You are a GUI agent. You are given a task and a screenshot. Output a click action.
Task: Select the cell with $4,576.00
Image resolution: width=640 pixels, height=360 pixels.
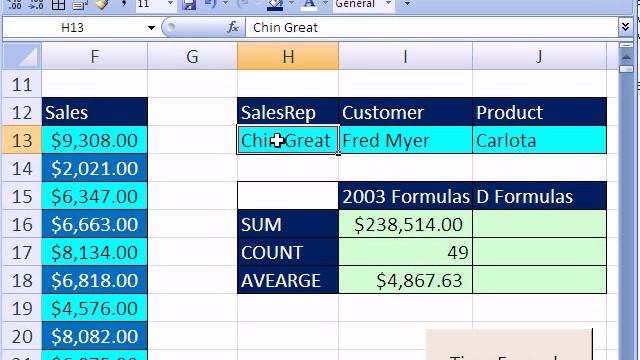tap(95, 308)
